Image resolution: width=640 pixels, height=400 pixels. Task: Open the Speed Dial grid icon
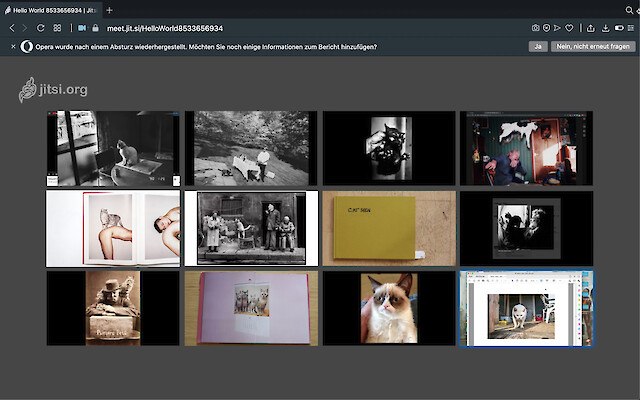(x=57, y=28)
